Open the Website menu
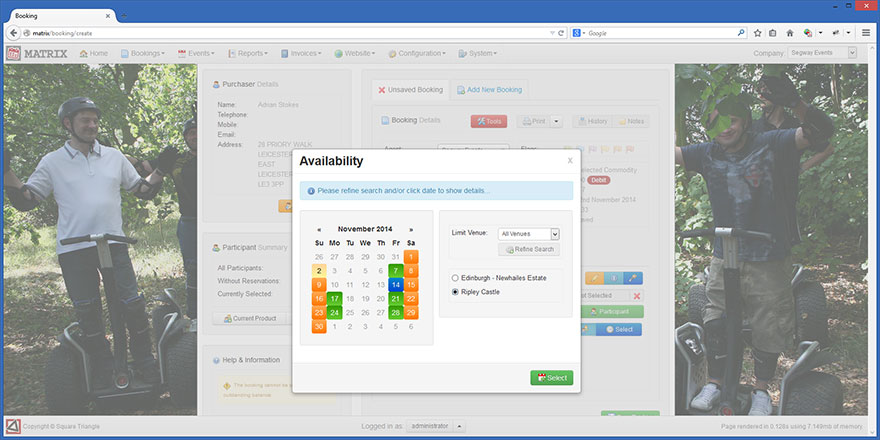The width and height of the screenshot is (880, 440). pos(355,53)
